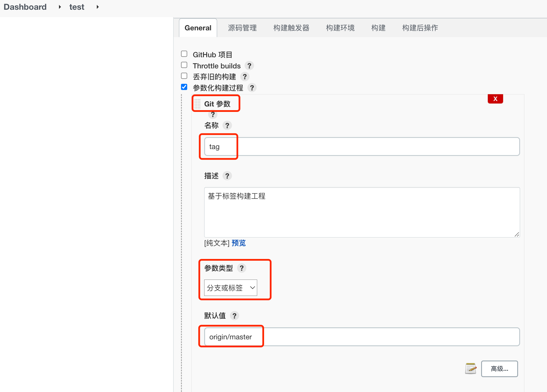Image resolution: width=547 pixels, height=392 pixels.
Task: Open help for 参数类型
Action: [x=242, y=268]
